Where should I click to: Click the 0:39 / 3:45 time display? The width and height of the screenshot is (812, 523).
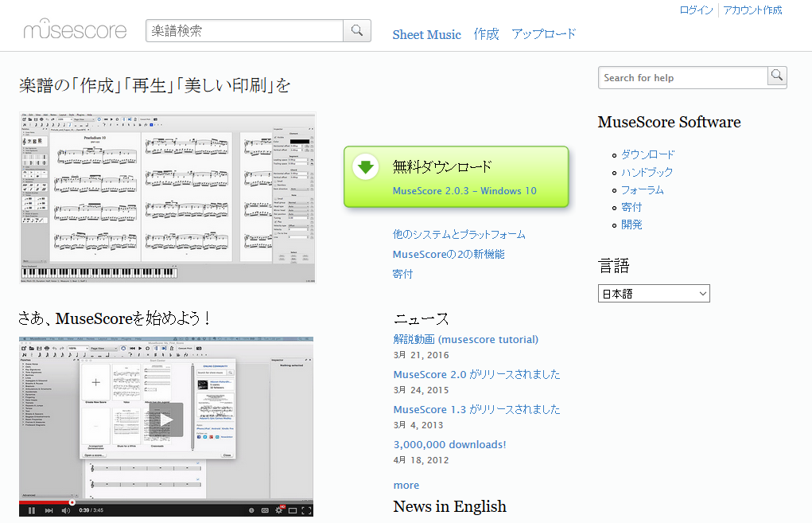click(x=91, y=510)
